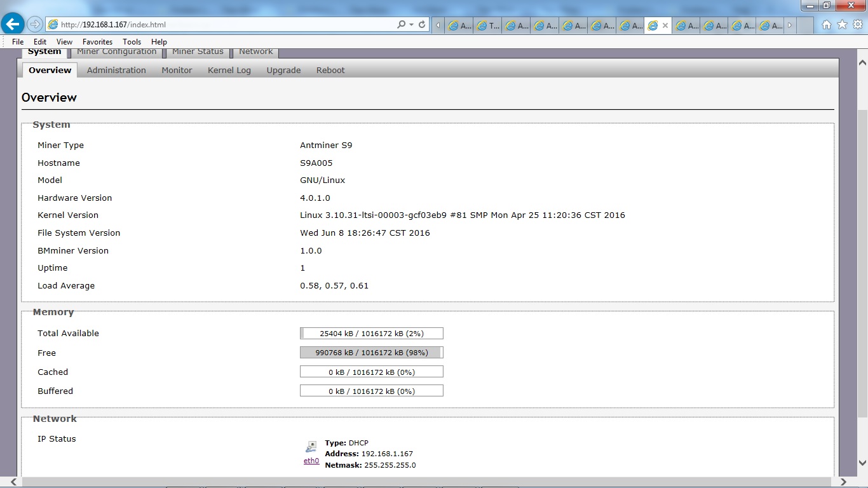The image size is (868, 488).
Task: Close the active browser tab with X
Action: (665, 25)
